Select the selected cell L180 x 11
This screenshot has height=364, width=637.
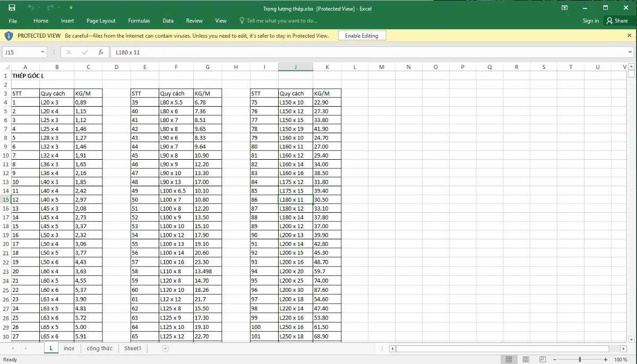point(296,200)
